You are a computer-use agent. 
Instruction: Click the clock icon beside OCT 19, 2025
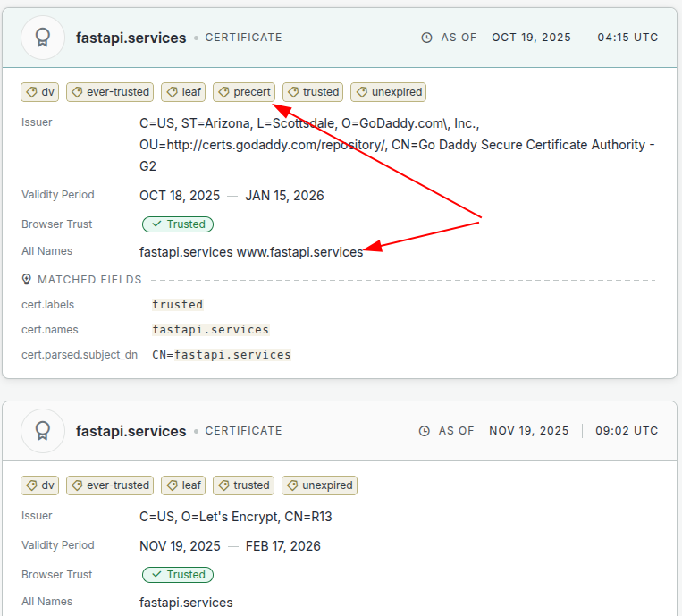426,38
